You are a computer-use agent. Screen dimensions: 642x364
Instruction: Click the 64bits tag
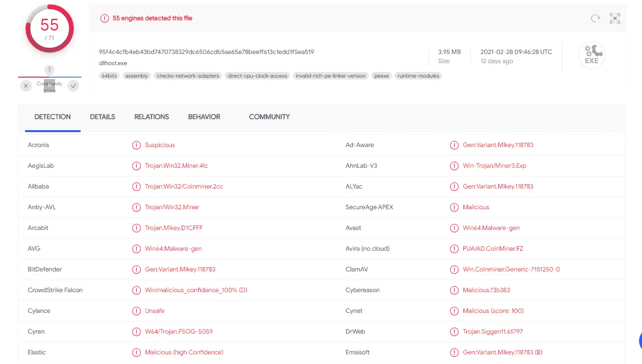coord(109,76)
